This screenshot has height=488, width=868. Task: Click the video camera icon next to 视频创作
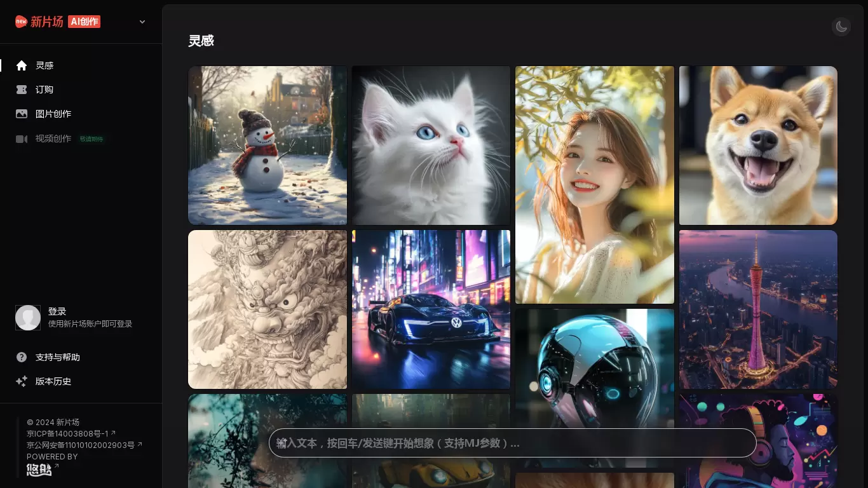pyautogui.click(x=22, y=139)
